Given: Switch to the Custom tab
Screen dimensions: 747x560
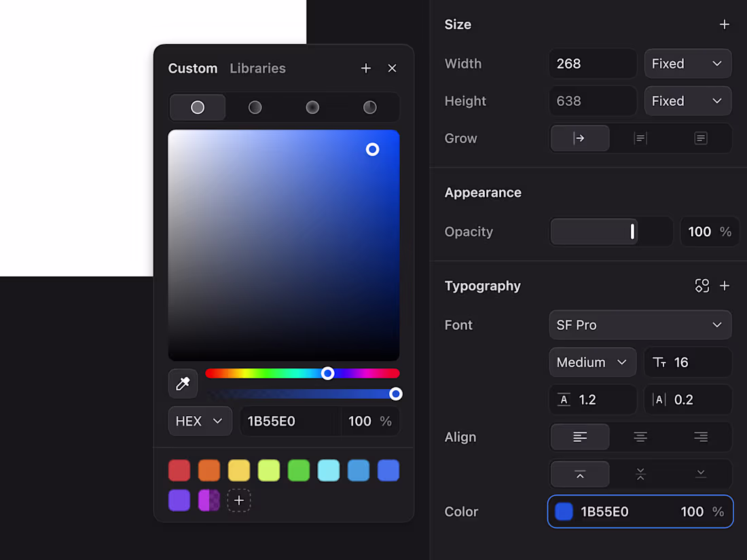Looking at the screenshot, I should click(193, 68).
